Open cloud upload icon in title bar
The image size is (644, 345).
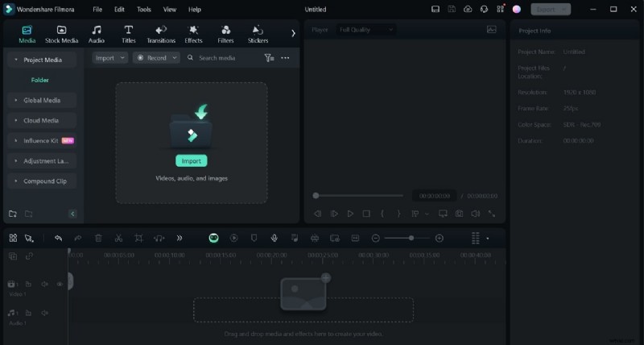click(x=468, y=9)
